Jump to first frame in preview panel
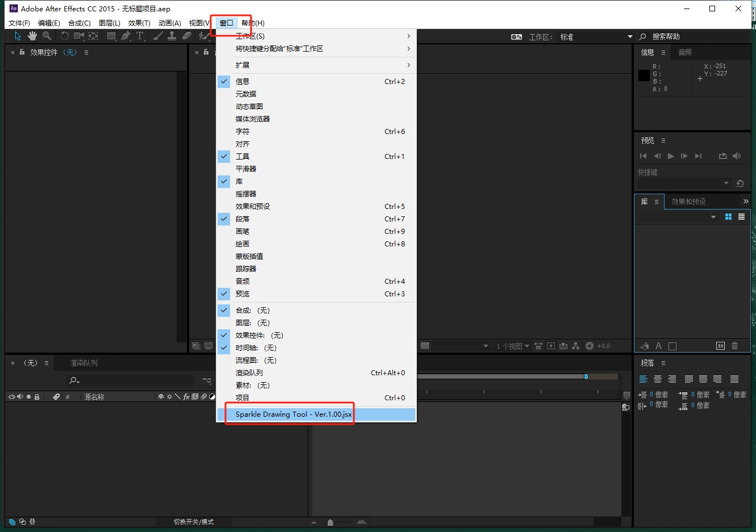The width and height of the screenshot is (756, 532). (643, 156)
